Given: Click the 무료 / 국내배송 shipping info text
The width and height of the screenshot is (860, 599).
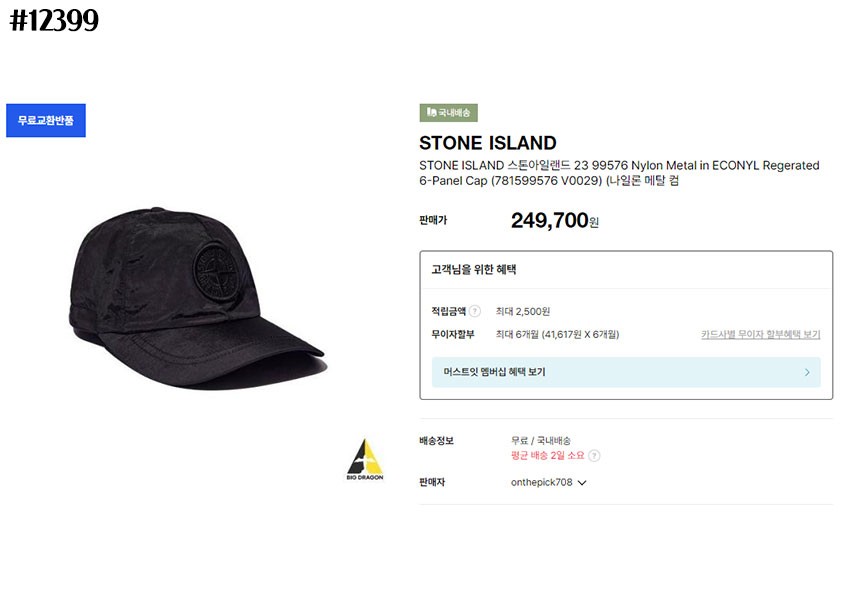Looking at the screenshot, I should tap(541, 440).
